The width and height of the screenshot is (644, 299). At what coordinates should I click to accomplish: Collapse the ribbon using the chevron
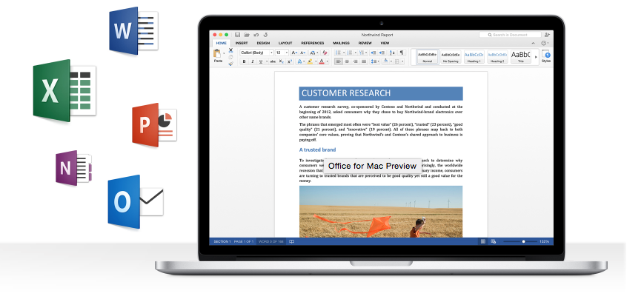click(533, 43)
